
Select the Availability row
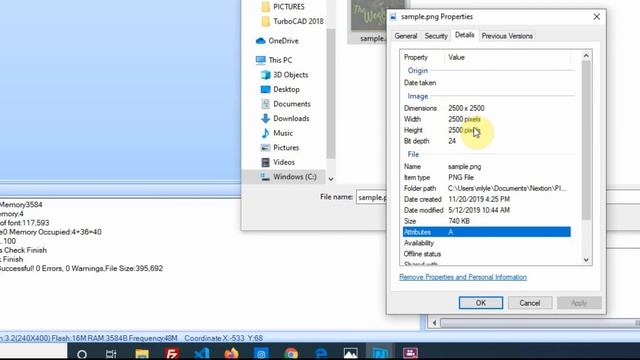coord(487,243)
